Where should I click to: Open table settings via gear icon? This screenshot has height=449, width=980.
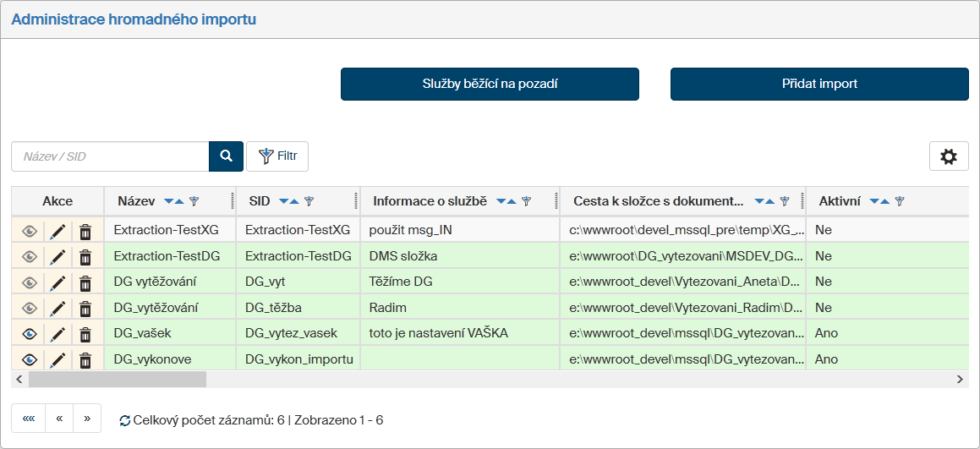[x=949, y=156]
